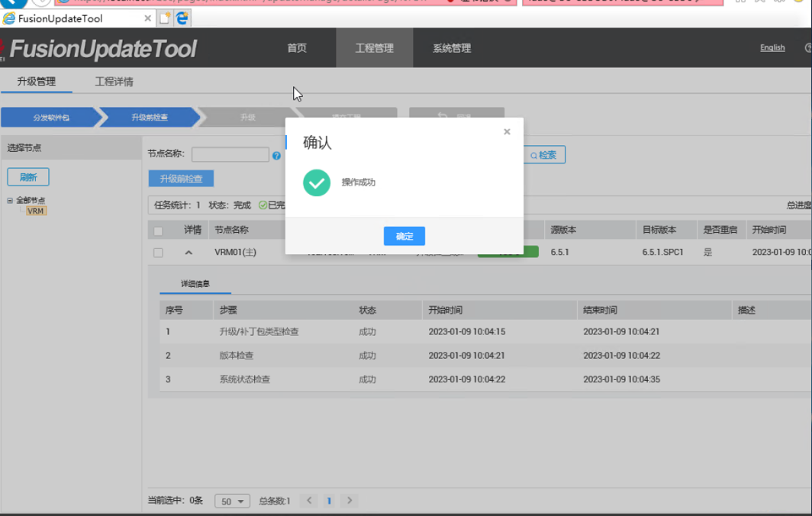Click the 源版本 column header

(563, 230)
